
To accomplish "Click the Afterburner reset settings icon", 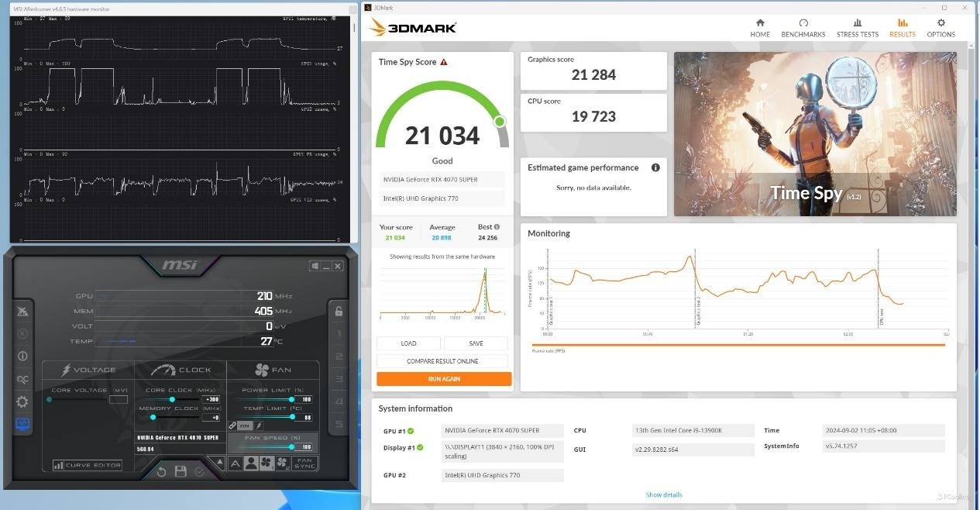I will (x=161, y=471).
